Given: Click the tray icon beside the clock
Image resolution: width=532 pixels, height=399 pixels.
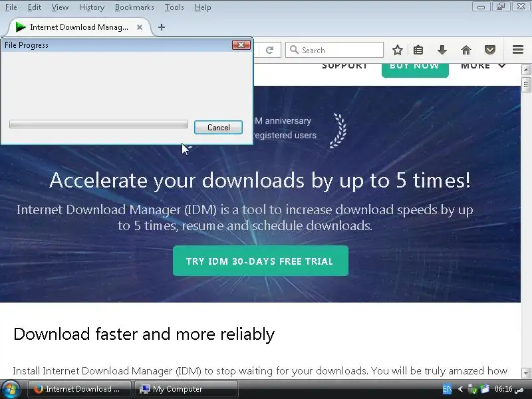Looking at the screenshot, I should 485,388.
